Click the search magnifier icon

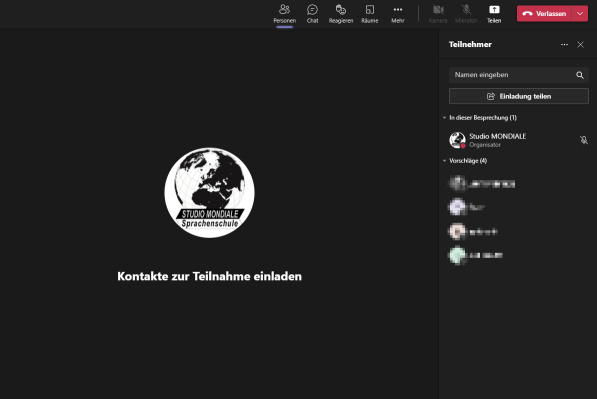579,75
